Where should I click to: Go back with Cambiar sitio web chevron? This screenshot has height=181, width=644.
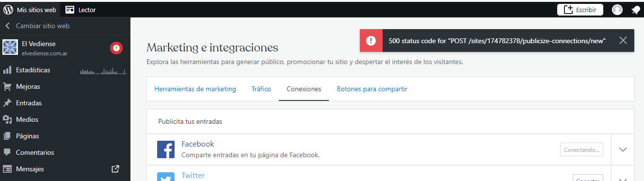pos(7,26)
